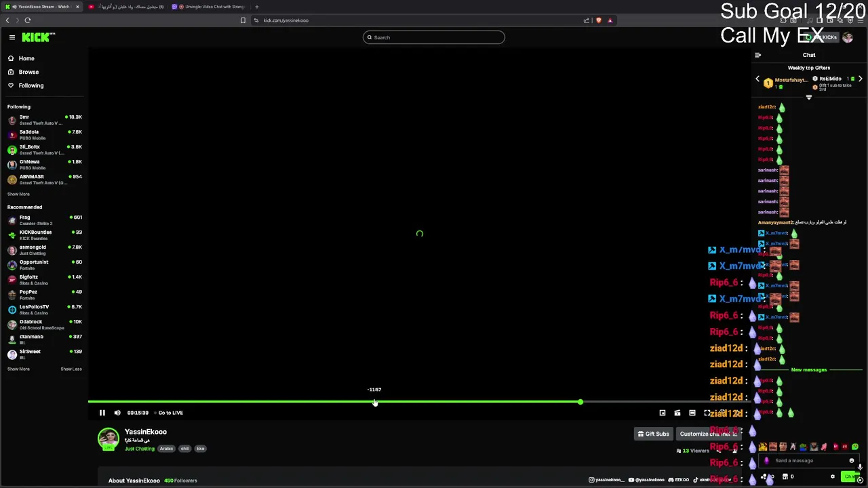Open Frag recommended channel

point(44,220)
